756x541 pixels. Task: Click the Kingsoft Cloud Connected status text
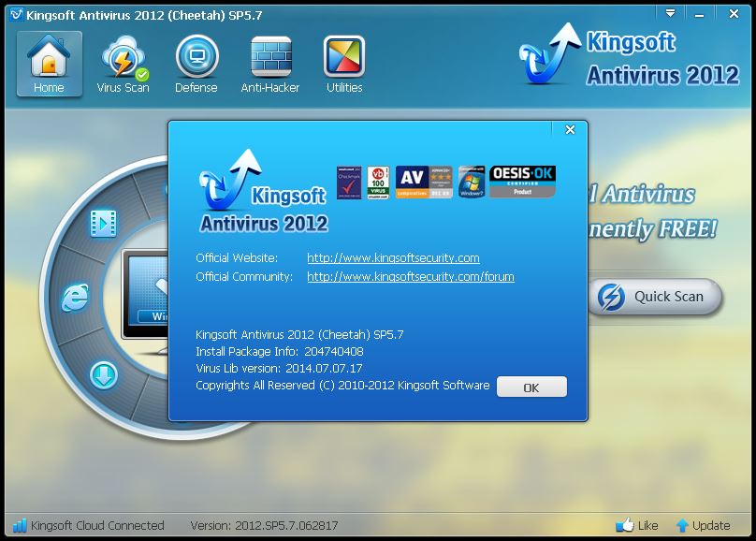click(x=97, y=526)
